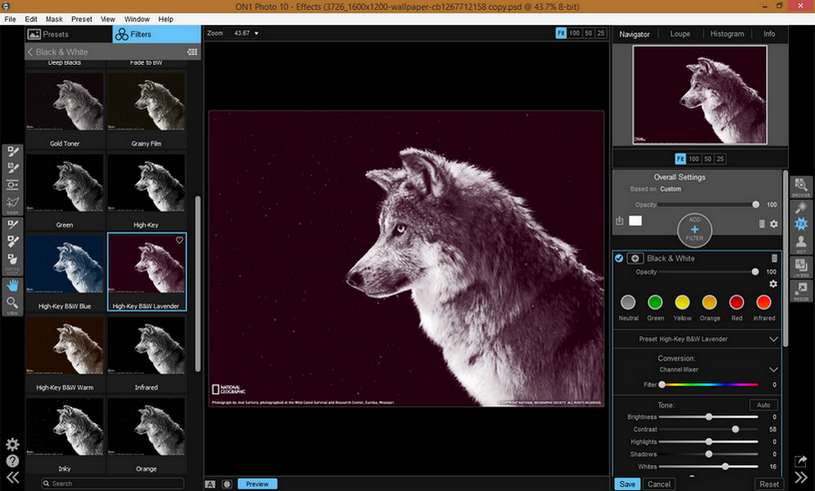Click the Add Filter plus button
The height and width of the screenshot is (491, 815).
point(694,229)
